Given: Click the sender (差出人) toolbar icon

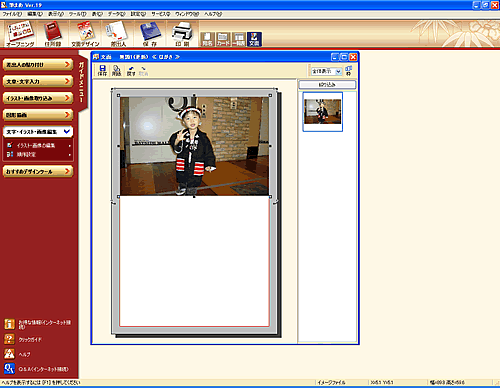Looking at the screenshot, I should click(118, 34).
